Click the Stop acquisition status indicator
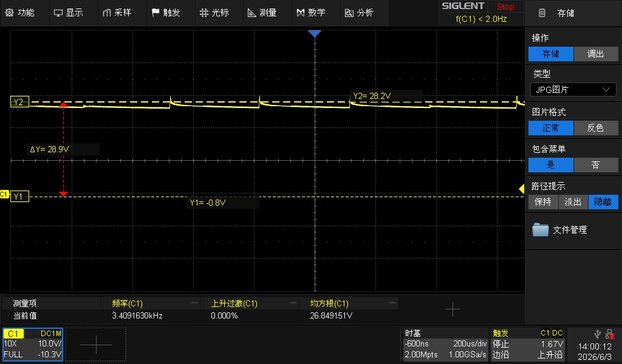 coord(505,7)
